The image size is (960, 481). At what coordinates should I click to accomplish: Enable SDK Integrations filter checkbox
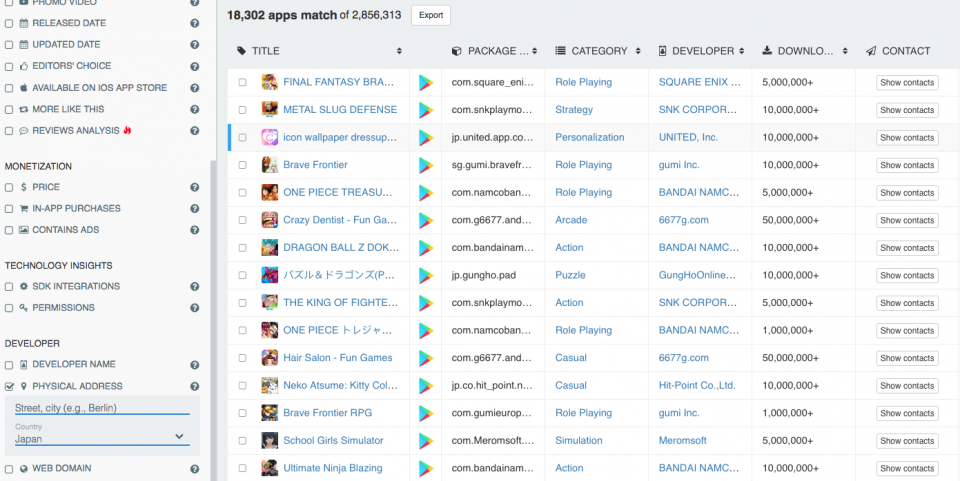click(9, 286)
